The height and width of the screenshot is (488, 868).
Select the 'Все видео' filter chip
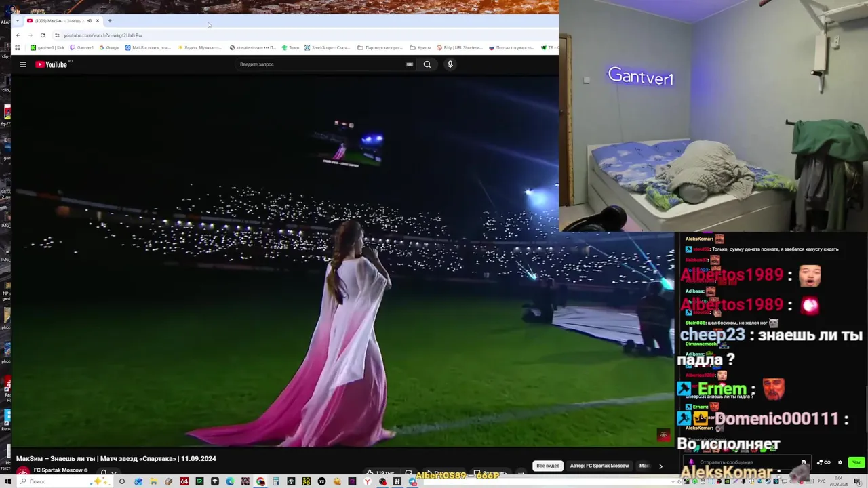pyautogui.click(x=548, y=466)
